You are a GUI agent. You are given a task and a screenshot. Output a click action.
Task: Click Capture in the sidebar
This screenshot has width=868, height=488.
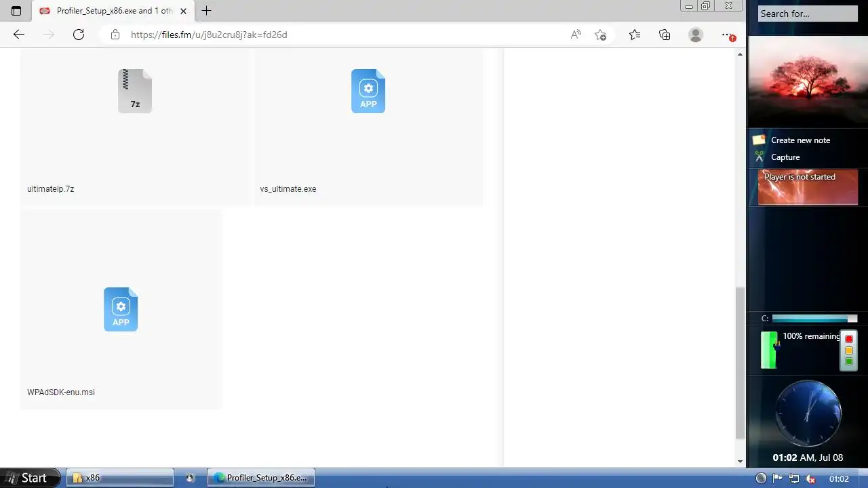click(x=785, y=157)
